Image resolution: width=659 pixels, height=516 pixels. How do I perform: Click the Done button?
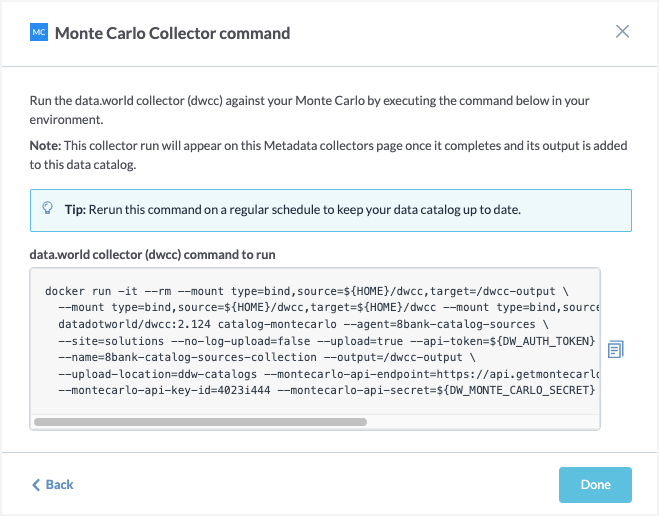point(595,484)
